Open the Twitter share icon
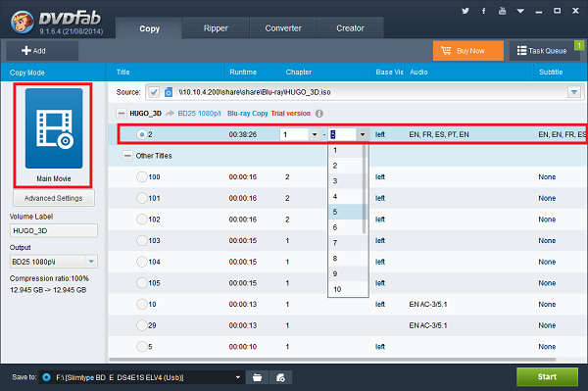This screenshot has height=391, width=588. click(x=465, y=11)
